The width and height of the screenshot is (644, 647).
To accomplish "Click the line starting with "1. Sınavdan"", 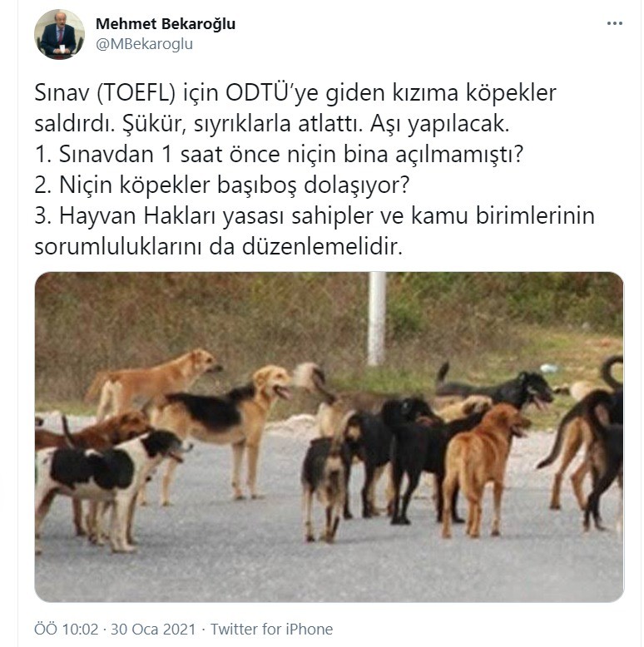I will 279,155.
